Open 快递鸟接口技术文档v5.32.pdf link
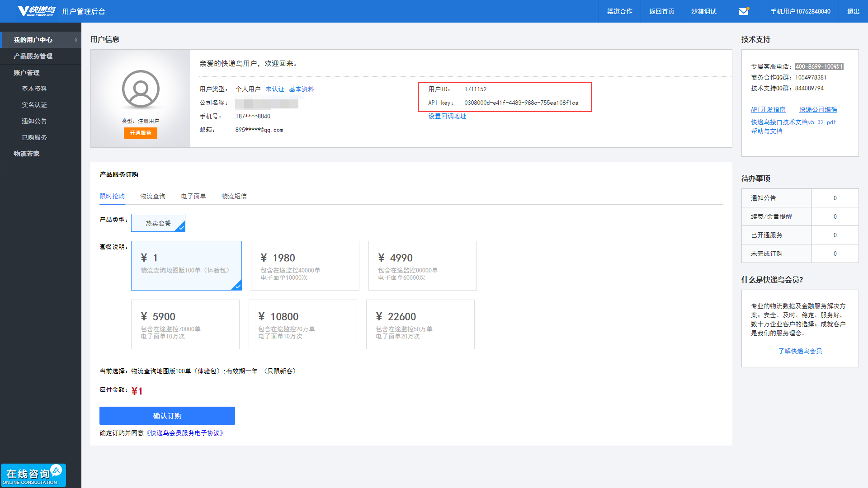The height and width of the screenshot is (488, 868). [x=793, y=122]
